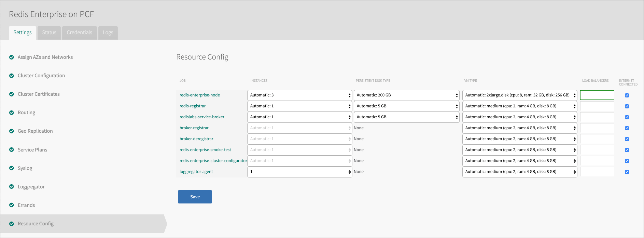Click the checkmark icon next to Routing

click(12, 113)
